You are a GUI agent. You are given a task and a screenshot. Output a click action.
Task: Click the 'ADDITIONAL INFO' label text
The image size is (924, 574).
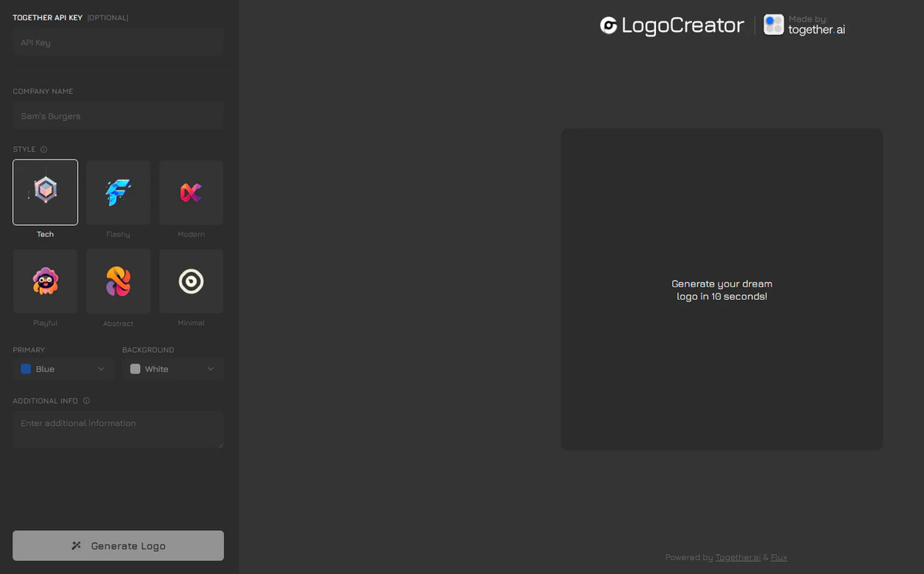click(45, 401)
